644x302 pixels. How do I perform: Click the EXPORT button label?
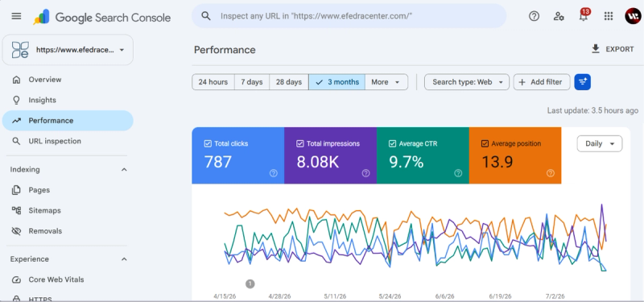click(x=620, y=49)
